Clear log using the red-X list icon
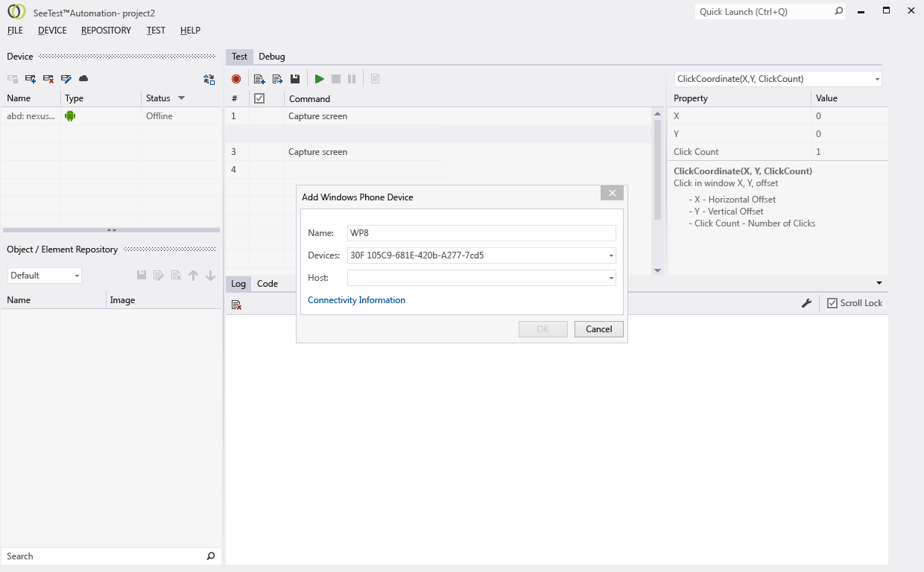 click(236, 304)
